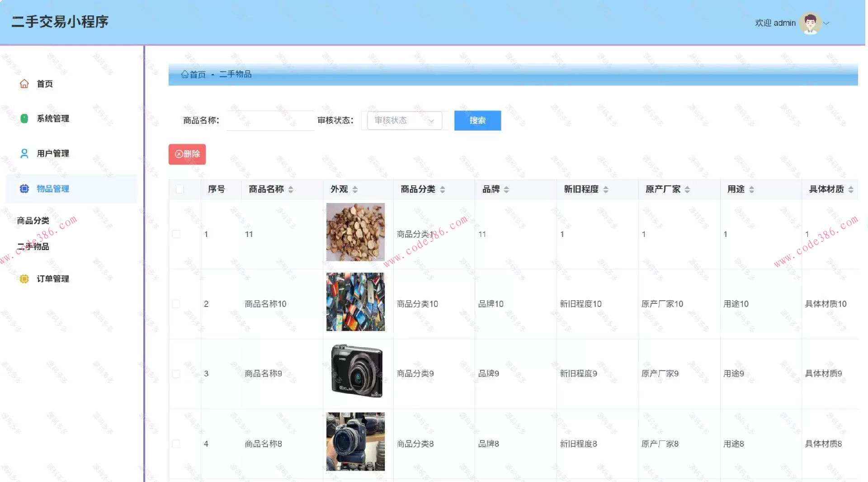Click the 商品名称 search input field
The image size is (868, 482).
[x=270, y=120]
